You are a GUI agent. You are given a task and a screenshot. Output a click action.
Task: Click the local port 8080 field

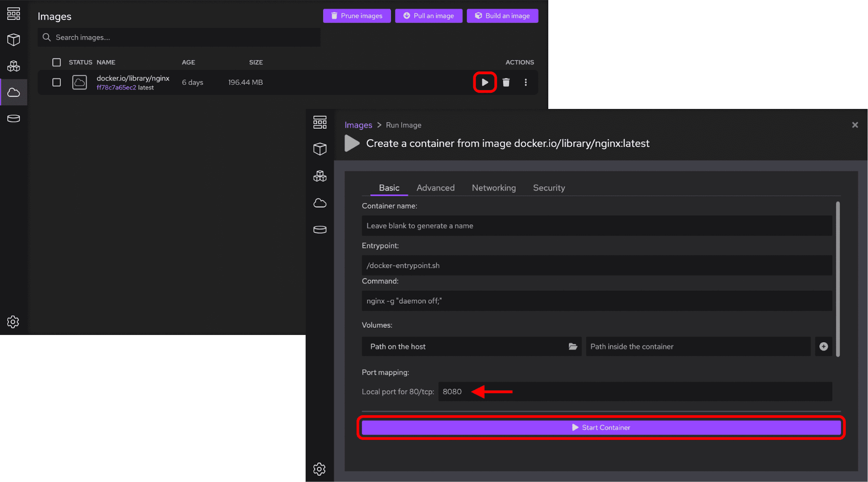(x=635, y=391)
